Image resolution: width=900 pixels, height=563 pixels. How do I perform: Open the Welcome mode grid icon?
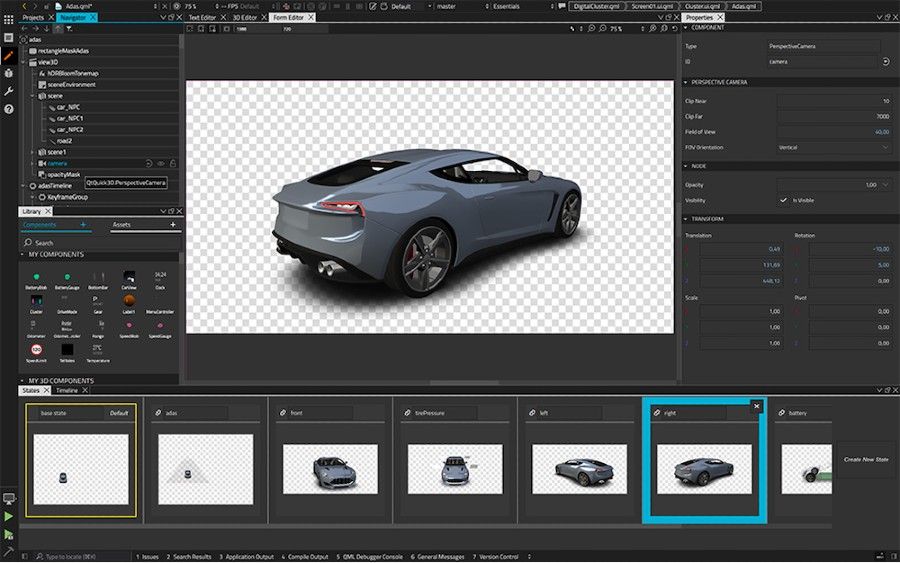pyautogui.click(x=9, y=20)
